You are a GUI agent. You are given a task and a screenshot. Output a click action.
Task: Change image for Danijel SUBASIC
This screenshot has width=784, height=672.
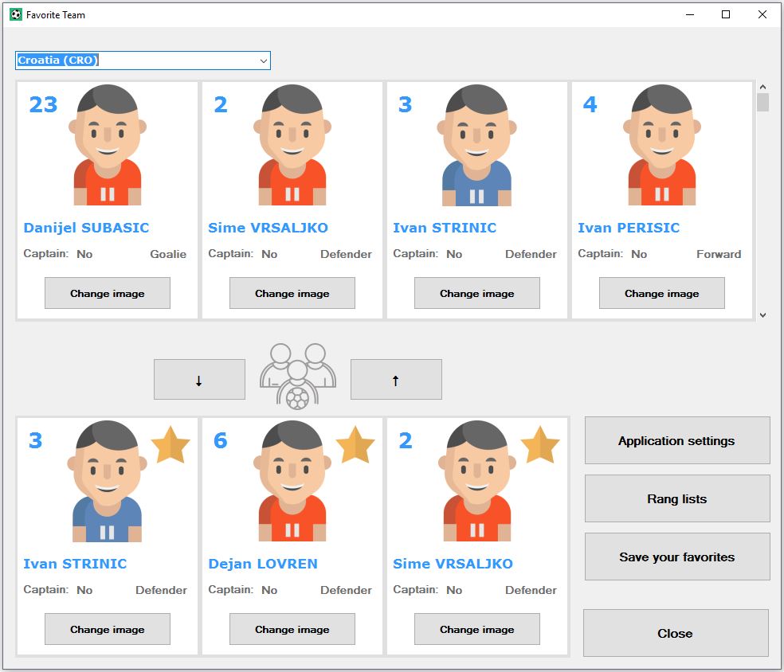click(x=108, y=293)
